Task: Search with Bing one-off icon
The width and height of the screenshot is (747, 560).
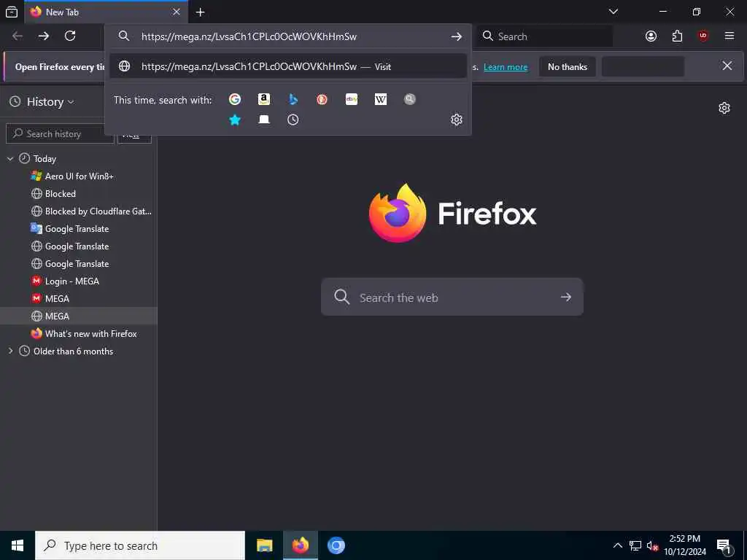Action: point(293,99)
